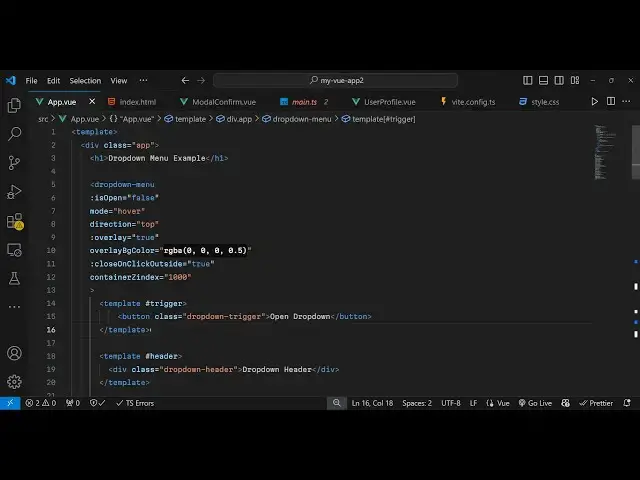Open the editor More Actions ellipsis
Image resolution: width=640 pixels, height=480 pixels.
click(x=626, y=101)
